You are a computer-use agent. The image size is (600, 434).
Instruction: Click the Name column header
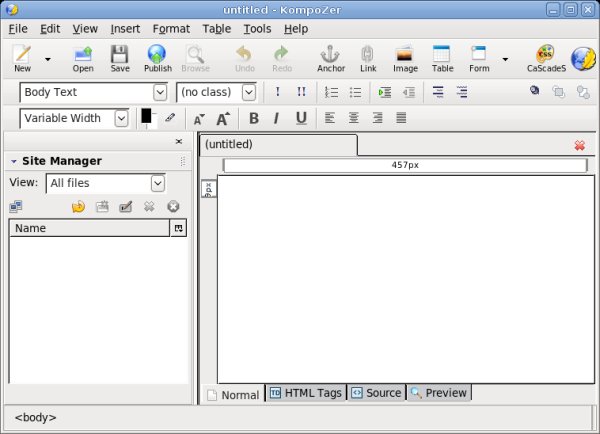(x=90, y=228)
